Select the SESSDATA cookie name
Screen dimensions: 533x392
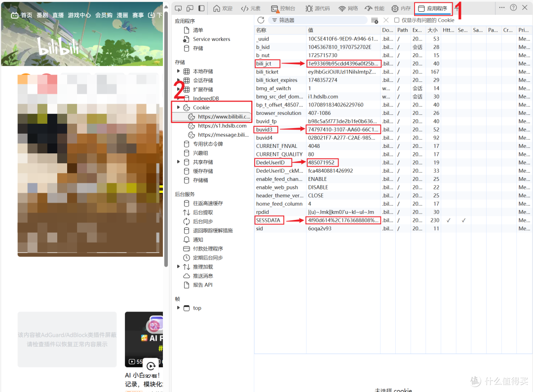tap(268, 220)
